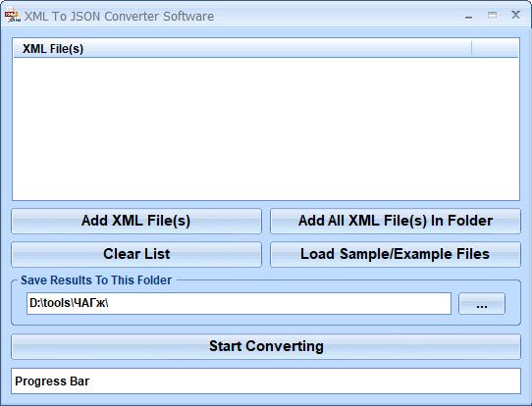
Task: Start converting the XML files
Action: 266,346
